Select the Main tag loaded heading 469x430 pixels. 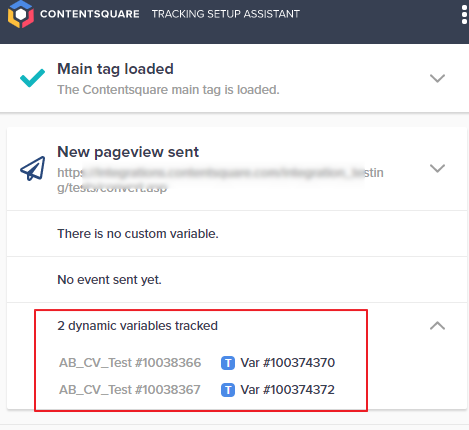(x=115, y=69)
